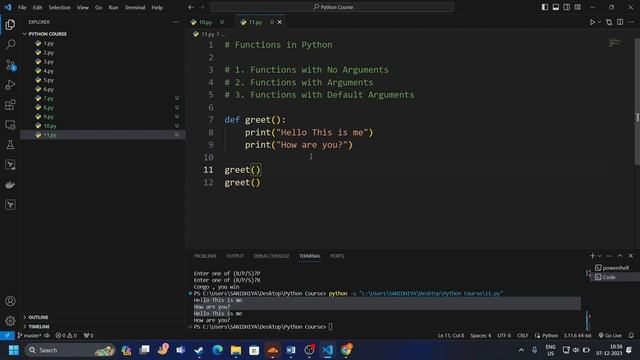Click the Go Live server button
The image size is (640, 360).
coord(610,336)
